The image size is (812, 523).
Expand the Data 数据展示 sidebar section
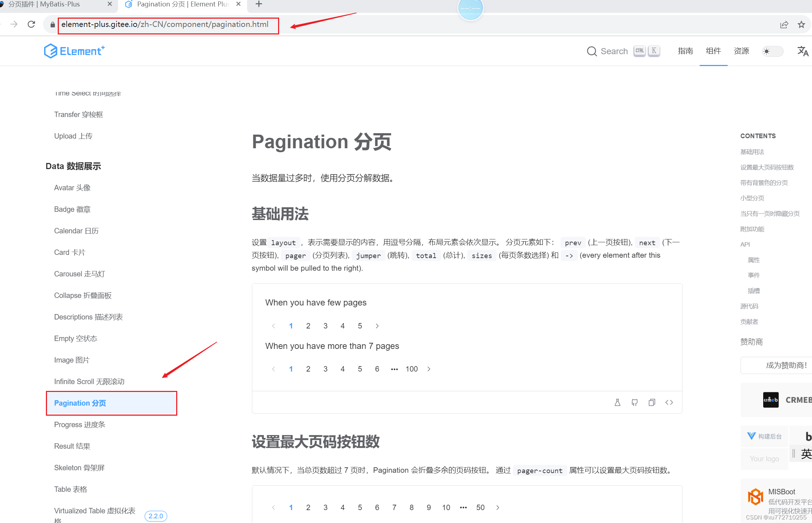point(74,166)
